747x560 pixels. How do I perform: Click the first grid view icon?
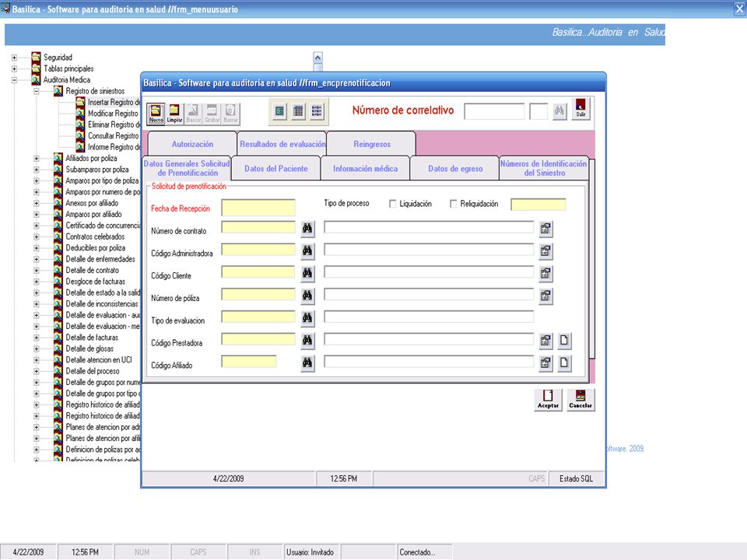279,111
